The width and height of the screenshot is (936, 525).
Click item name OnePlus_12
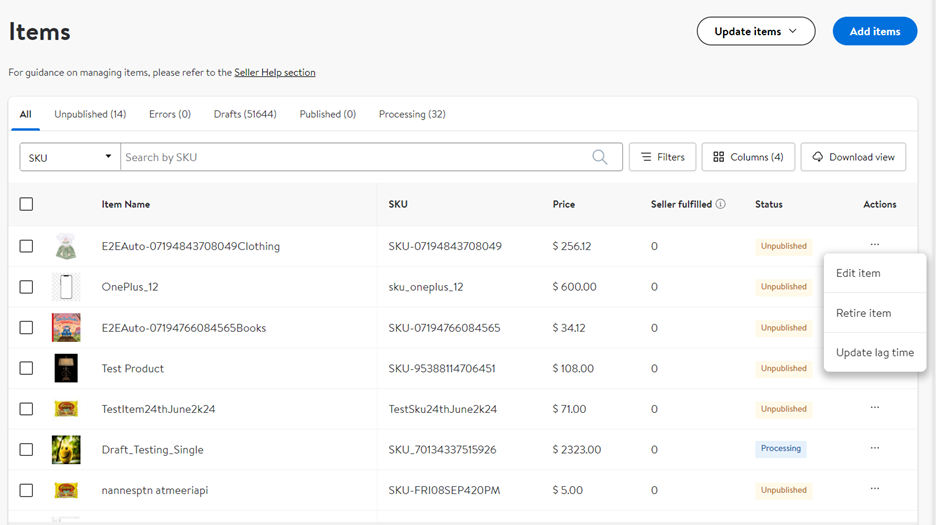point(130,287)
